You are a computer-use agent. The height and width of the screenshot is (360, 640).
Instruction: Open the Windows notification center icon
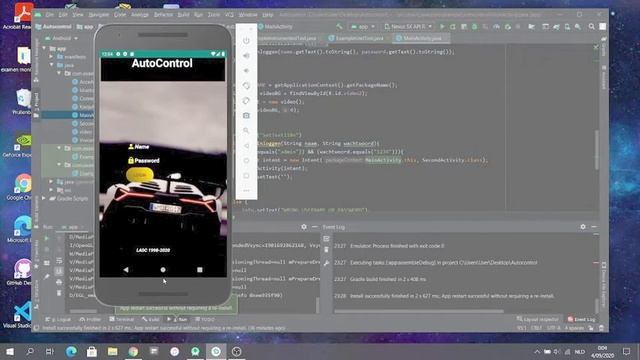(x=627, y=351)
